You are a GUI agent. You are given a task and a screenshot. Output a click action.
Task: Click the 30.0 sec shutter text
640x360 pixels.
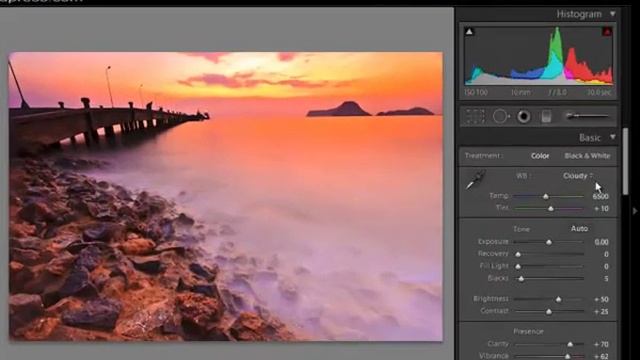click(x=599, y=93)
